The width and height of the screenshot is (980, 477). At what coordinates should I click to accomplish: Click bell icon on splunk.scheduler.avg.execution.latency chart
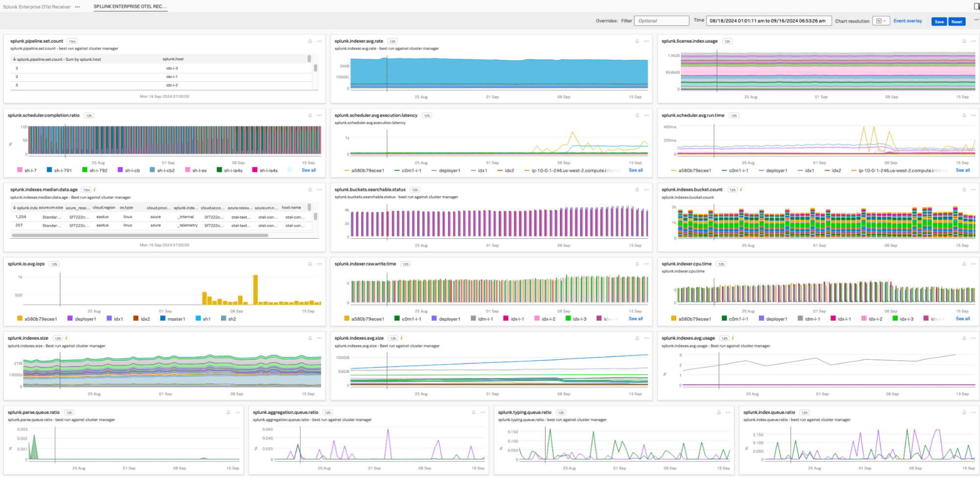pyautogui.click(x=637, y=116)
